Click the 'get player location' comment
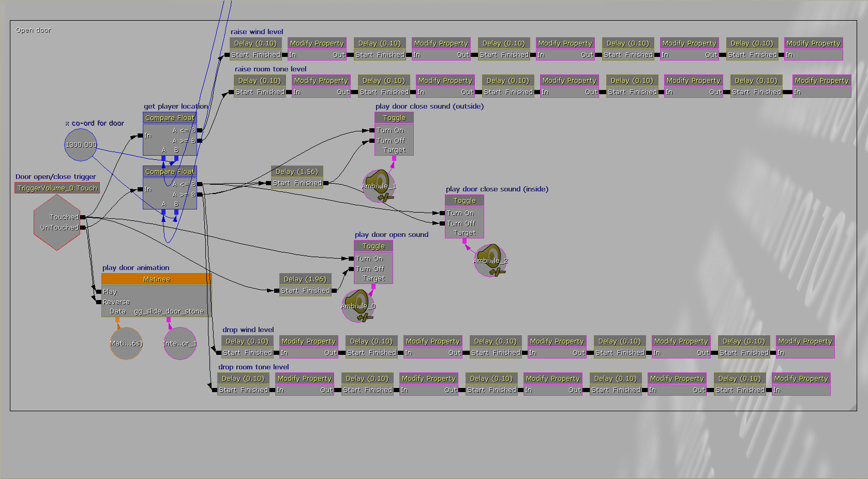The width and height of the screenshot is (868, 479). (x=176, y=106)
